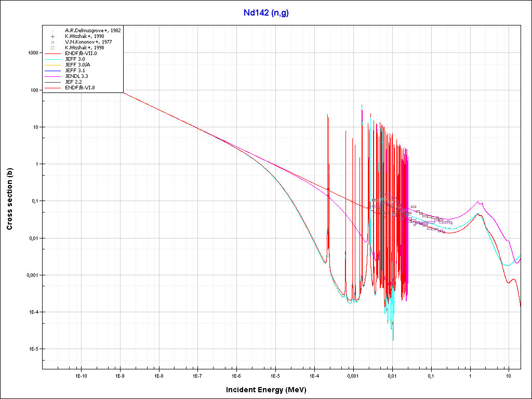Click the cross marker for V.N.Kononov 1977
The width and height of the screenshot is (532, 399).
coord(53,42)
